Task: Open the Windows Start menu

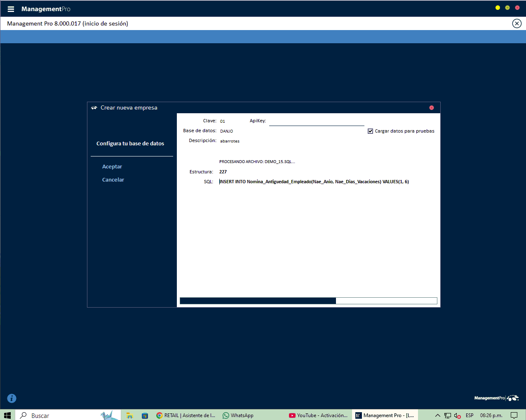Action: [7, 415]
